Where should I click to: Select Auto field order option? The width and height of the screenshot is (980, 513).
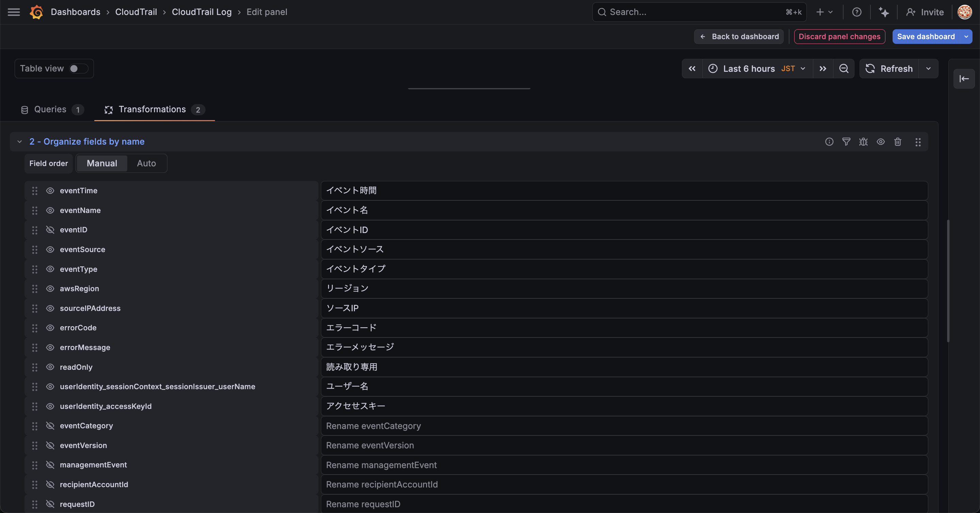146,164
